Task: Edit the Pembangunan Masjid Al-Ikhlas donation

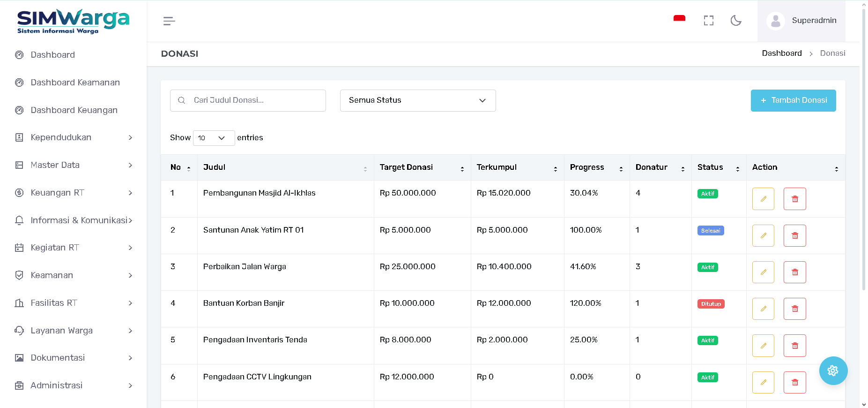Action: 763,199
